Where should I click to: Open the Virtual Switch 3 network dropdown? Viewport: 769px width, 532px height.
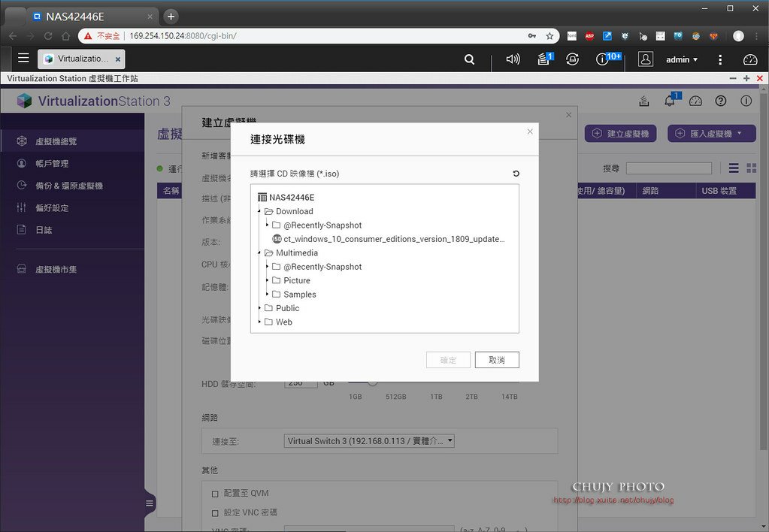369,441
